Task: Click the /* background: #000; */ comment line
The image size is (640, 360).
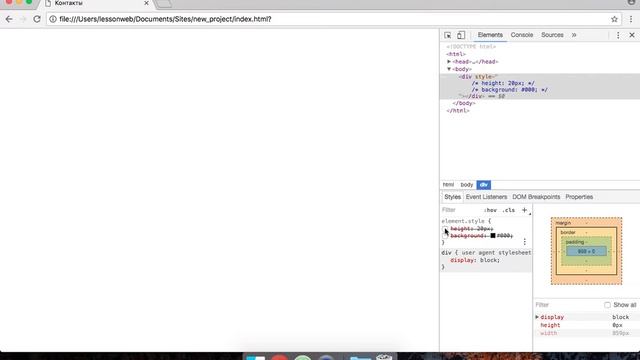Action: [x=509, y=90]
